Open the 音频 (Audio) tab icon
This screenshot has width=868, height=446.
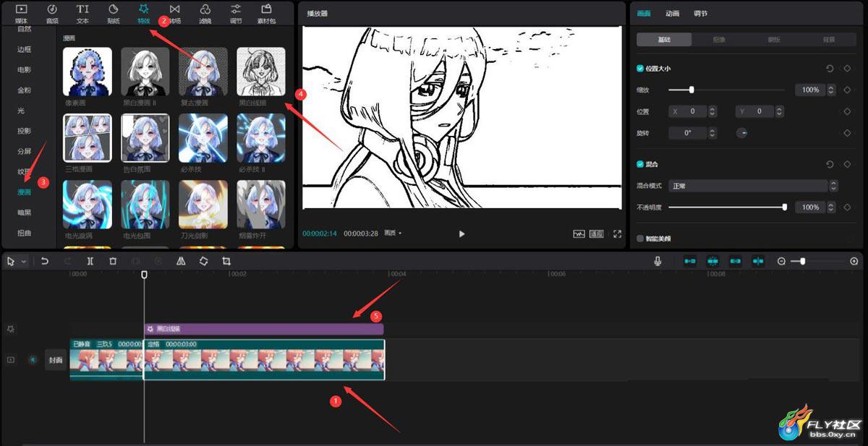52,9
